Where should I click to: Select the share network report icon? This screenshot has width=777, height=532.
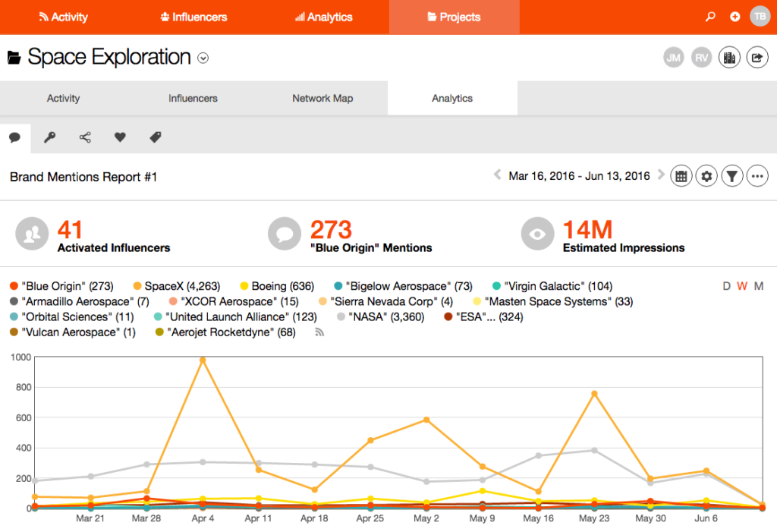click(x=85, y=137)
